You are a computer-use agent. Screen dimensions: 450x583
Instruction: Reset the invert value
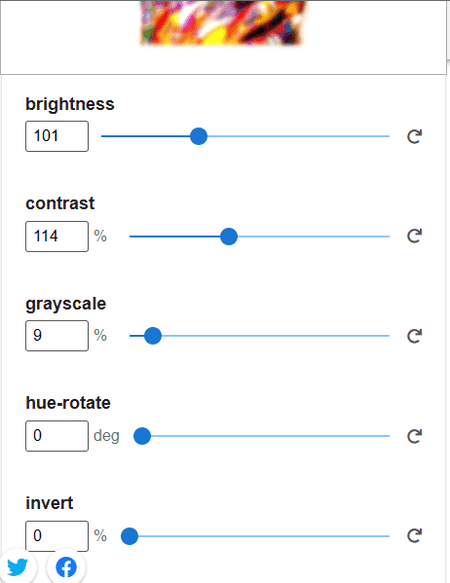(414, 536)
